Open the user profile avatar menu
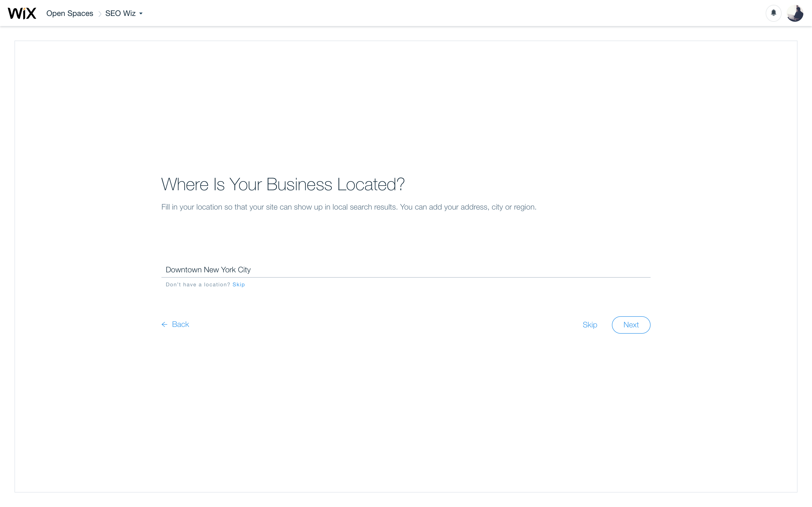Image resolution: width=812 pixels, height=507 pixels. pyautogui.click(x=795, y=14)
